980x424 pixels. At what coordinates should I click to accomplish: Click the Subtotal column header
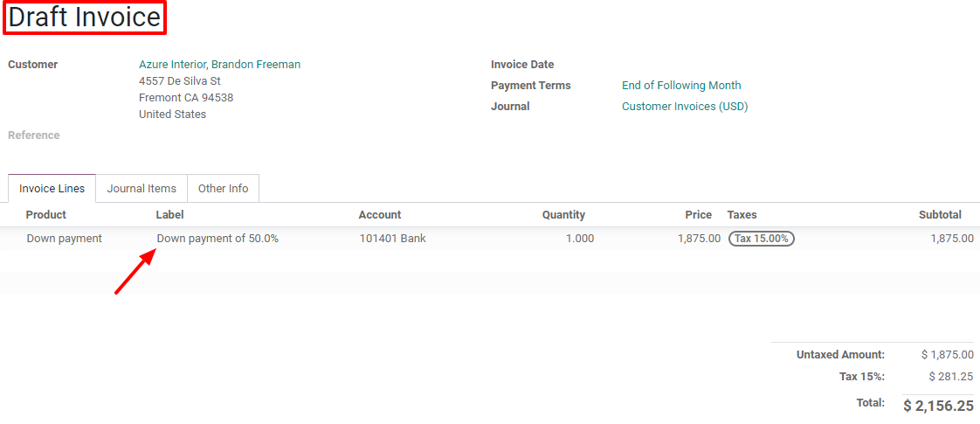click(x=940, y=215)
